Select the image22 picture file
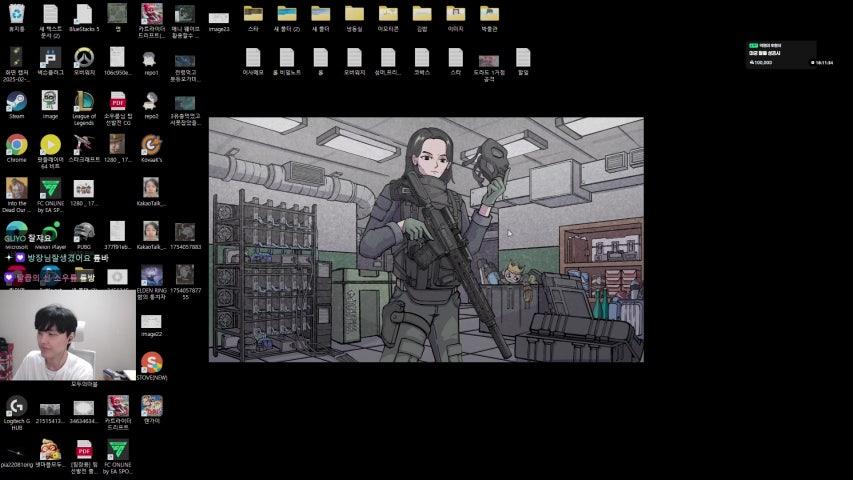Viewport: 853px width, 480px height. coord(151,325)
